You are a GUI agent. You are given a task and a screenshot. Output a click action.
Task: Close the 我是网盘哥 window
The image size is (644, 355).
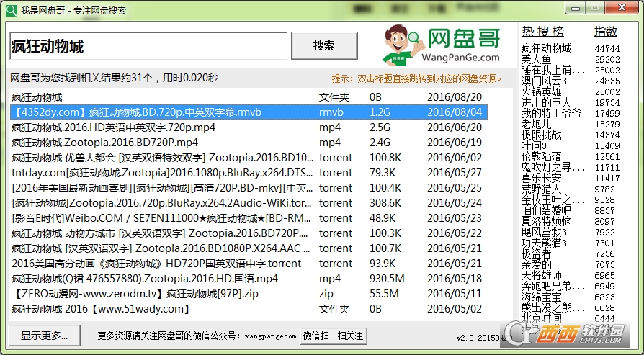pos(623,8)
